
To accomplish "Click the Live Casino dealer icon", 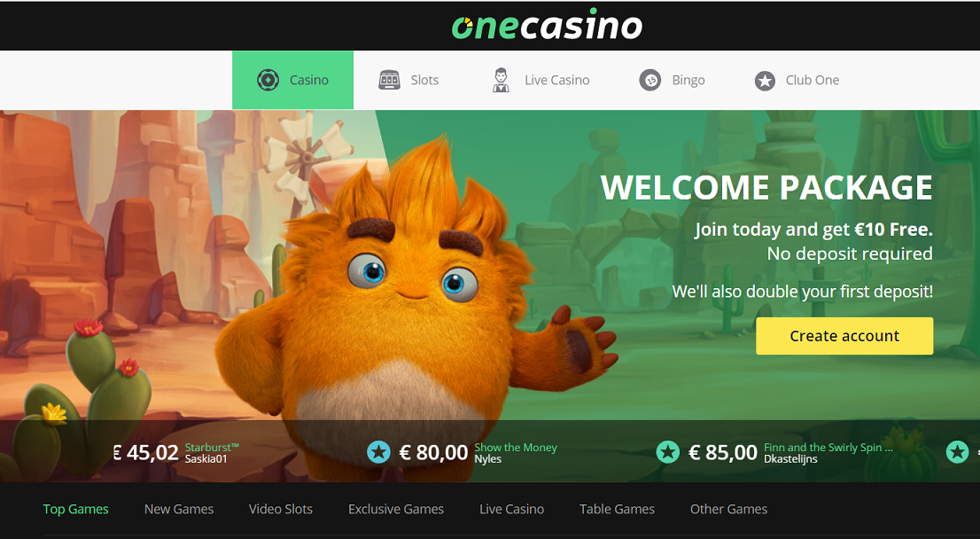I will click(501, 80).
